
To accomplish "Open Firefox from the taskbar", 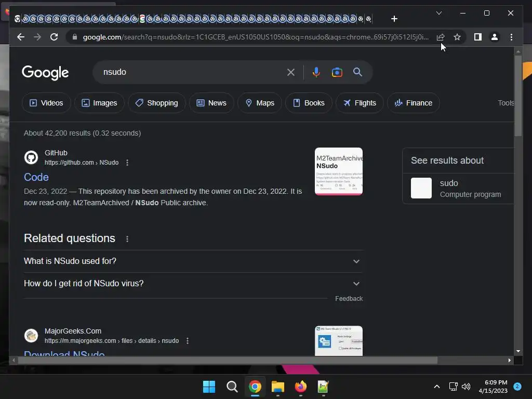I will tap(301, 387).
